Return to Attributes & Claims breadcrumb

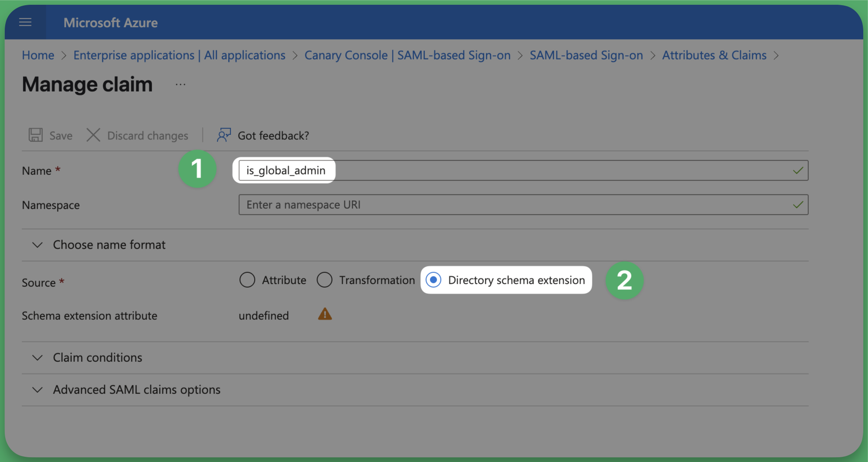[x=714, y=55]
